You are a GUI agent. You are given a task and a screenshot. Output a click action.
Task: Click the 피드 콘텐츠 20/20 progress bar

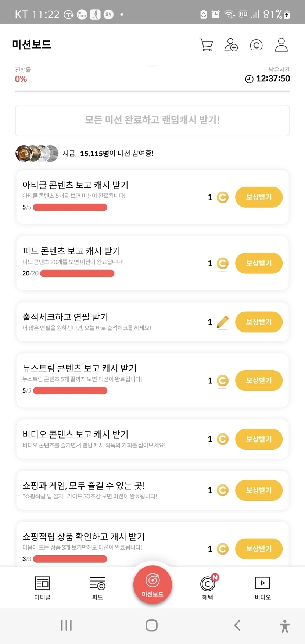point(77,273)
